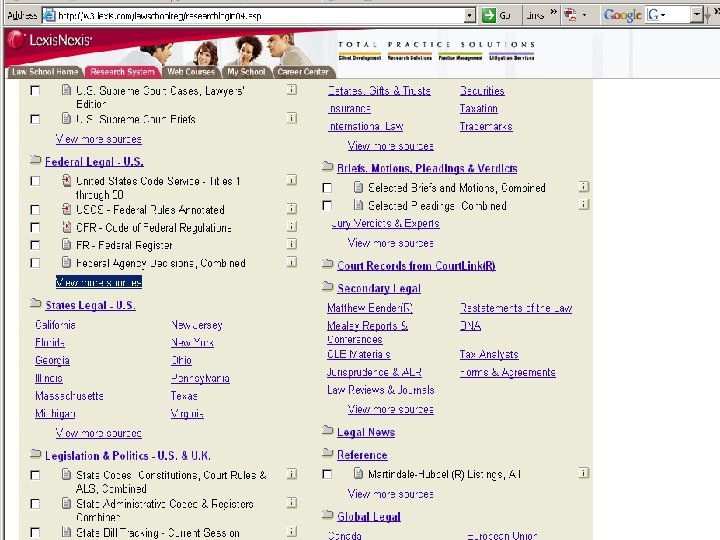Image resolution: width=720 pixels, height=540 pixels.
Task: Click folder icon beside Secondary Legal
Action: point(327,287)
